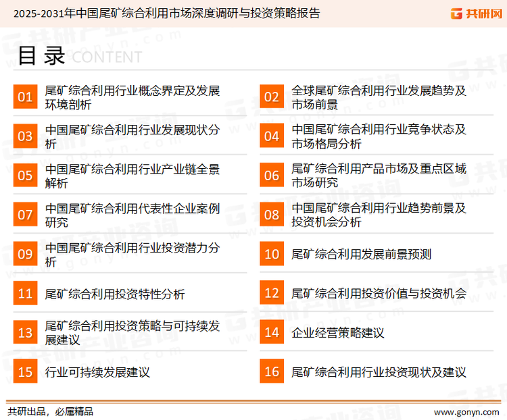
Task: Click the orange 04 number badge
Action: (272, 136)
